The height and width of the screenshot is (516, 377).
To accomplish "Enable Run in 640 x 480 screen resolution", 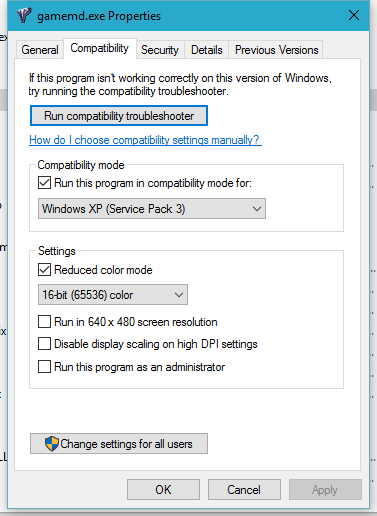I will coord(44,322).
